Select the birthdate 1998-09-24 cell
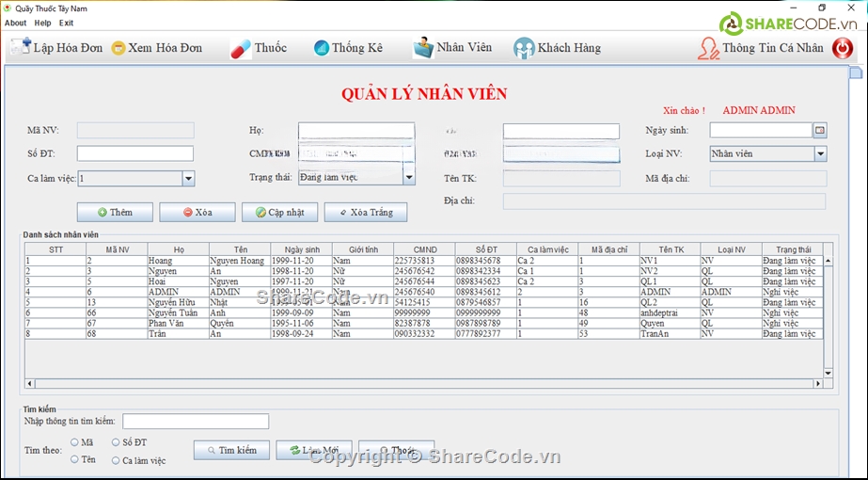 (301, 334)
